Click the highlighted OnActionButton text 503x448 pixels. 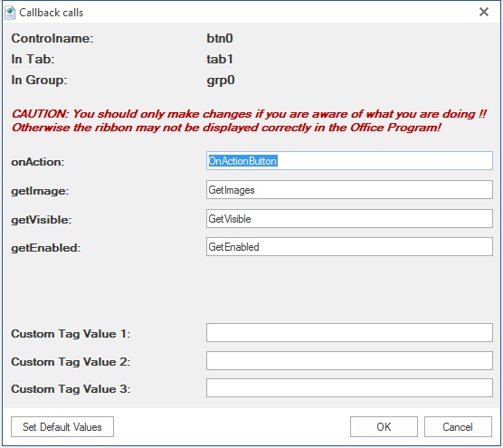242,161
